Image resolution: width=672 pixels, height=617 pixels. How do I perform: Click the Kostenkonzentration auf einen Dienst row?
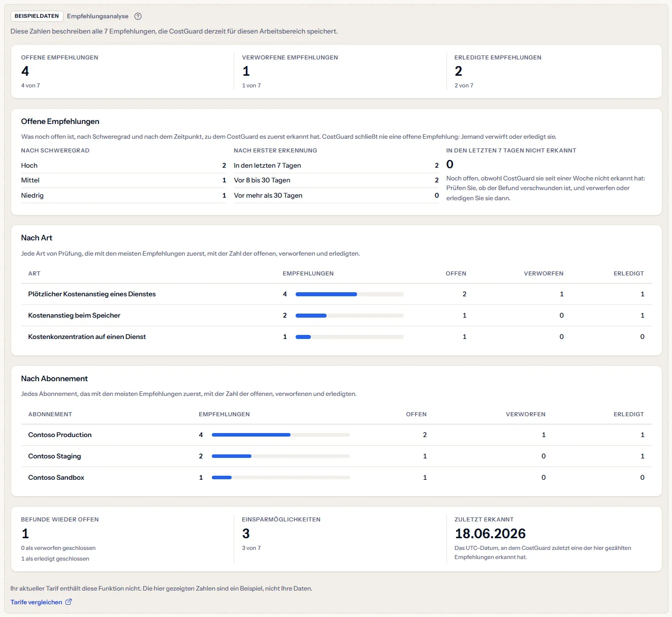click(x=336, y=337)
